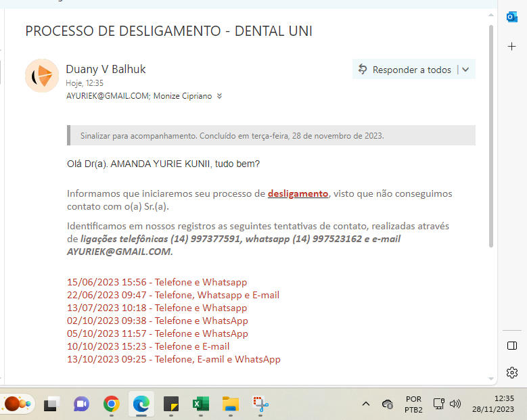
Task: Click the underlined desligamento link
Action: (298, 193)
